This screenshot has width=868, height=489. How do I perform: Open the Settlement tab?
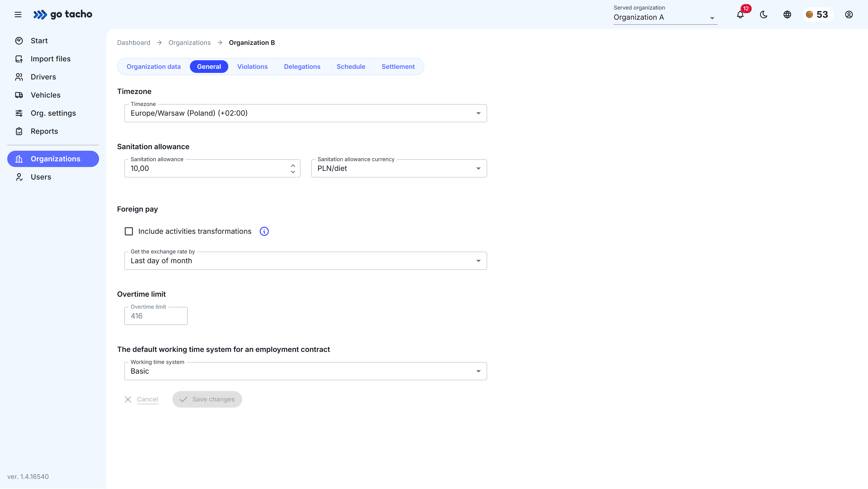398,67
